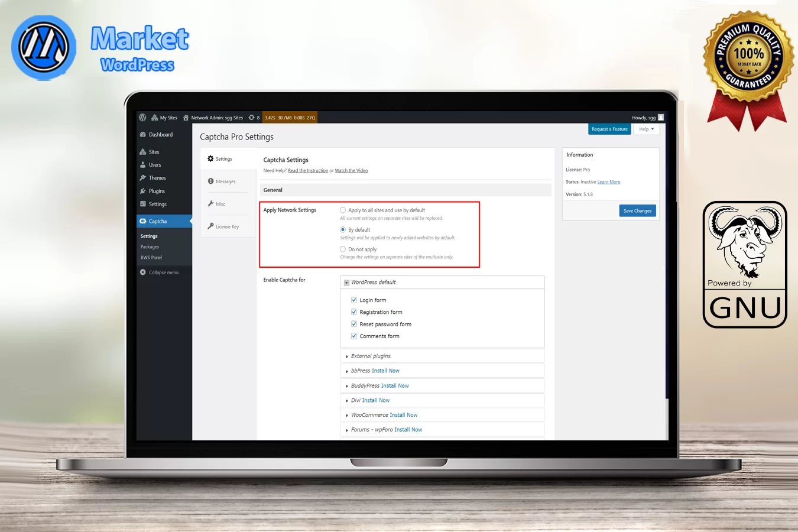The height and width of the screenshot is (532, 798).
Task: Click Howdy, sgg user avatar
Action: click(661, 118)
